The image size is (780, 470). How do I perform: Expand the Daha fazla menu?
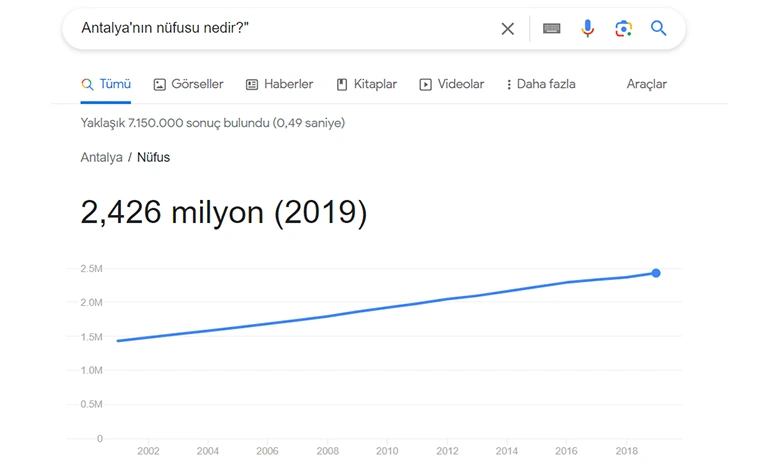pyautogui.click(x=541, y=85)
